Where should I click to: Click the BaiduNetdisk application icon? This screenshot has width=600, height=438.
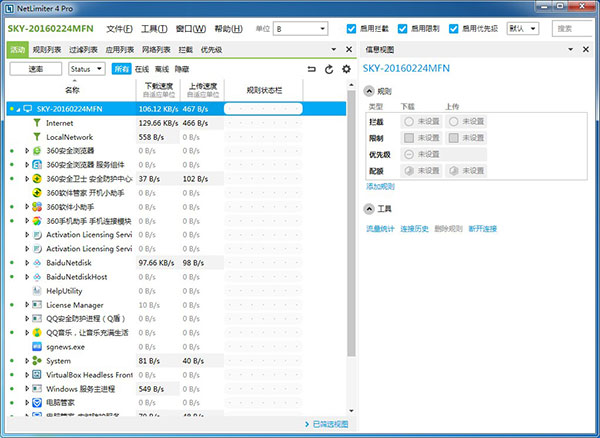[37, 262]
